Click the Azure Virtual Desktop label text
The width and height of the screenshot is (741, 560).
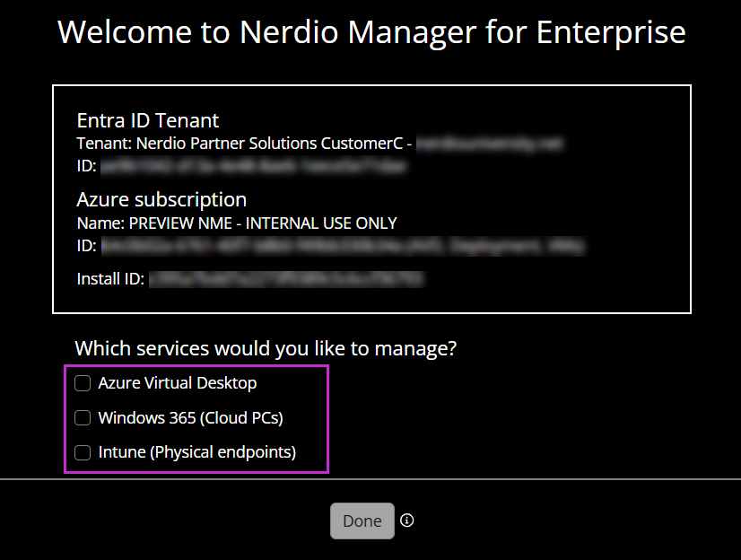click(x=178, y=382)
